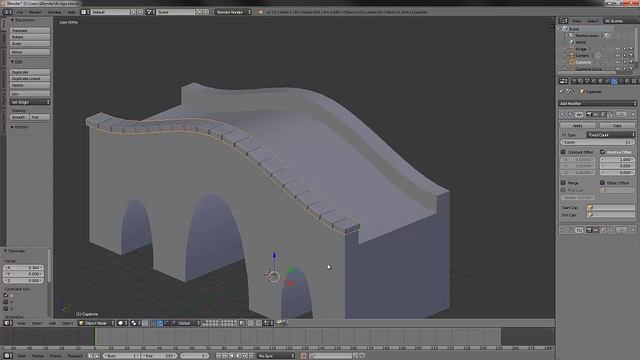Collapse the Translate operator panel
This screenshot has width=640, height=360.
tap(15, 251)
